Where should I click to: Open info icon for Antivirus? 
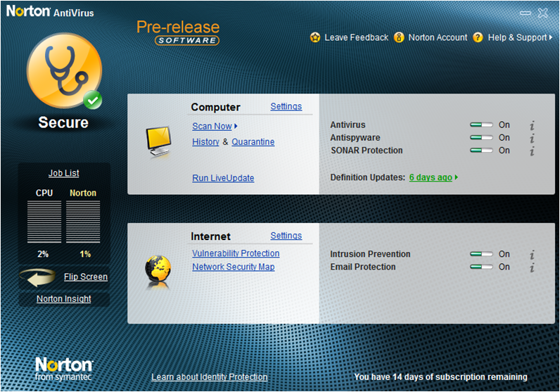pyautogui.click(x=532, y=125)
